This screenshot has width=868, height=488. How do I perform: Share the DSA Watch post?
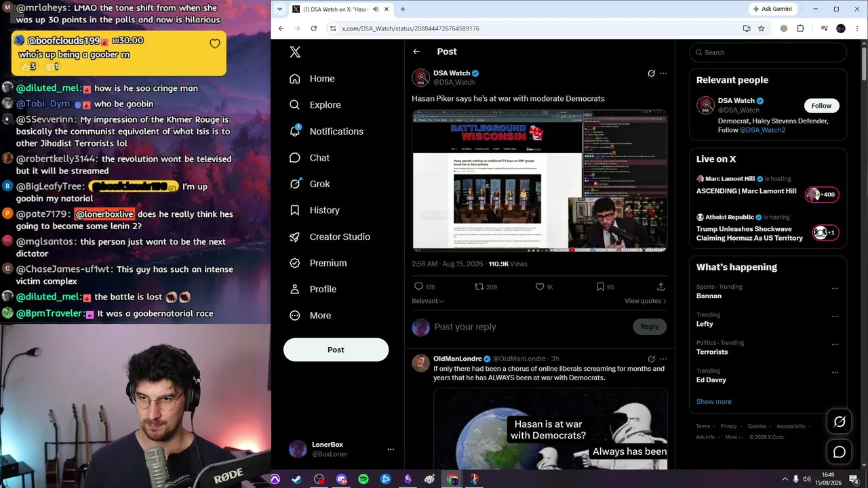pyautogui.click(x=660, y=287)
